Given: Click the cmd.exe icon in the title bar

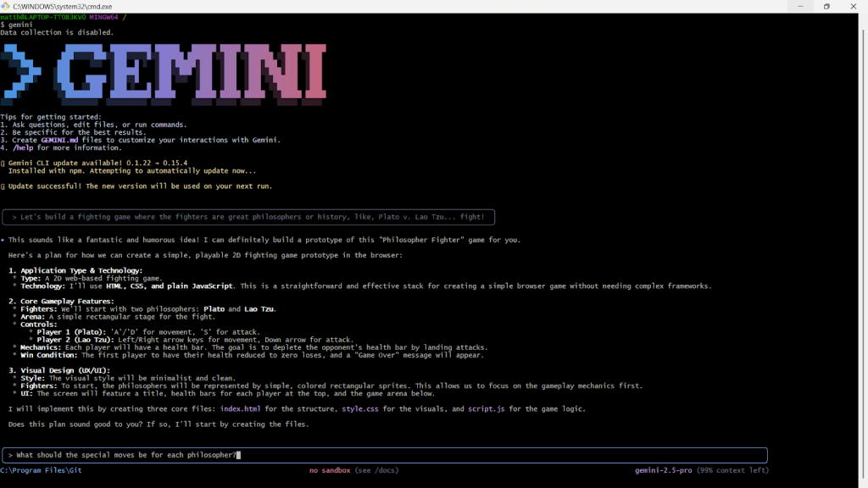Looking at the screenshot, I should (7, 7).
